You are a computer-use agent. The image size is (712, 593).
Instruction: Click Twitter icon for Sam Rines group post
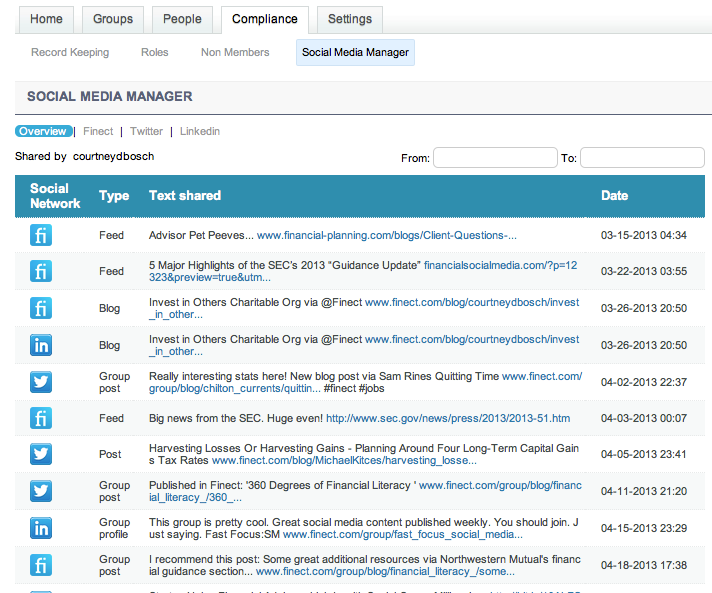pos(41,382)
